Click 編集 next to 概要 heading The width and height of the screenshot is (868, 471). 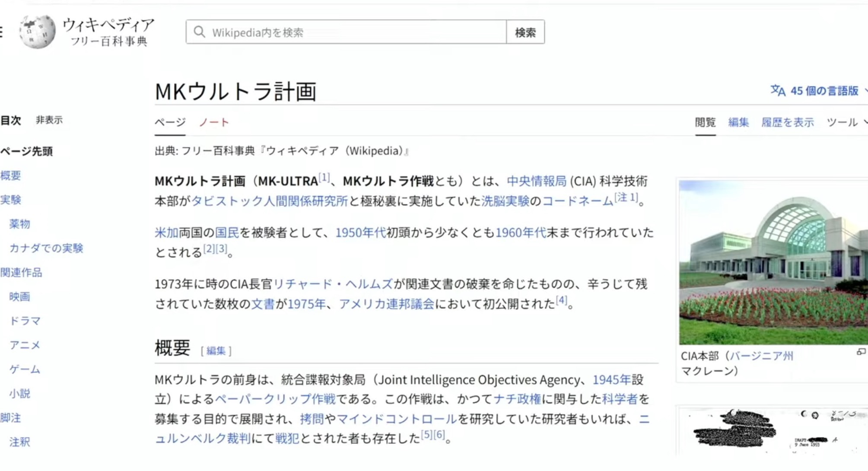pos(216,350)
